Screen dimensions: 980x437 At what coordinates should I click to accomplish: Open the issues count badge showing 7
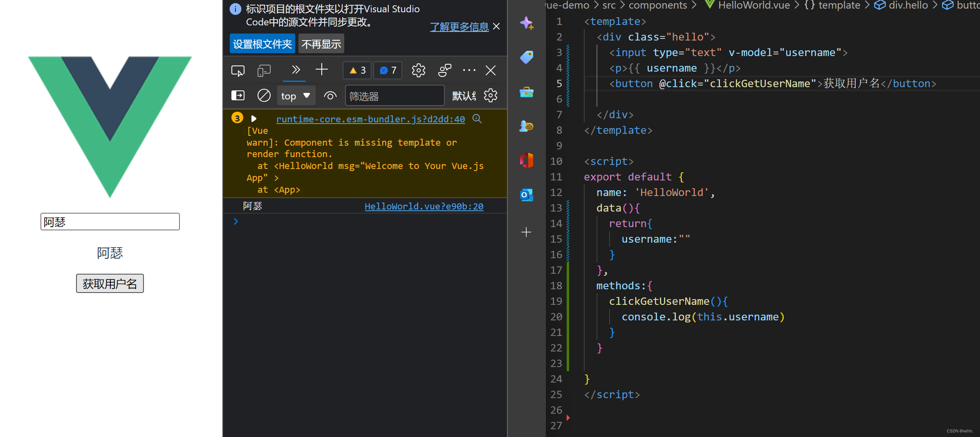point(388,70)
